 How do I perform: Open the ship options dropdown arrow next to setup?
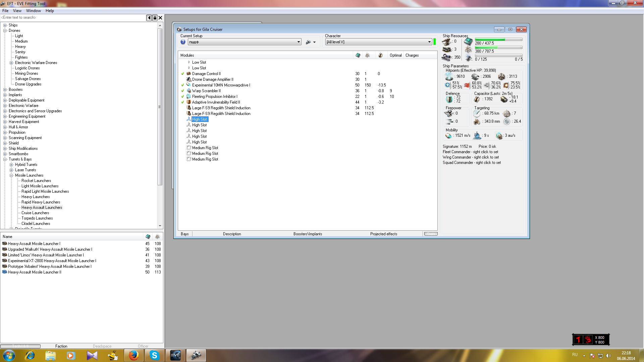coord(314,42)
